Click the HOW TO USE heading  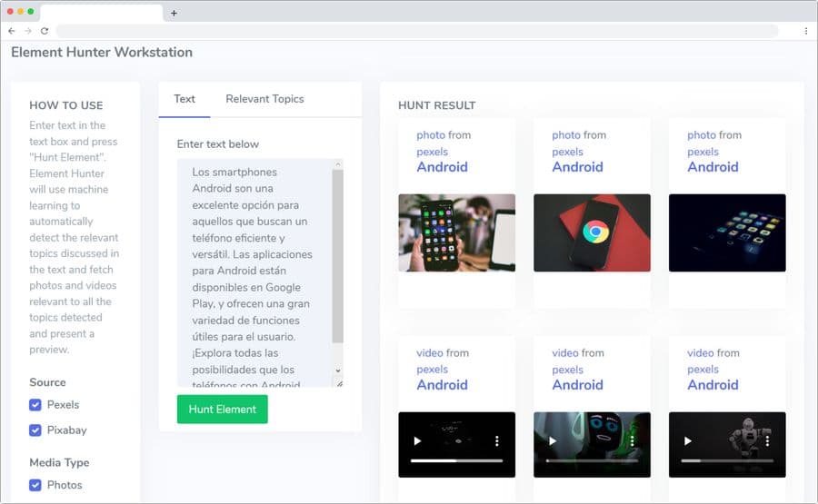tap(66, 105)
